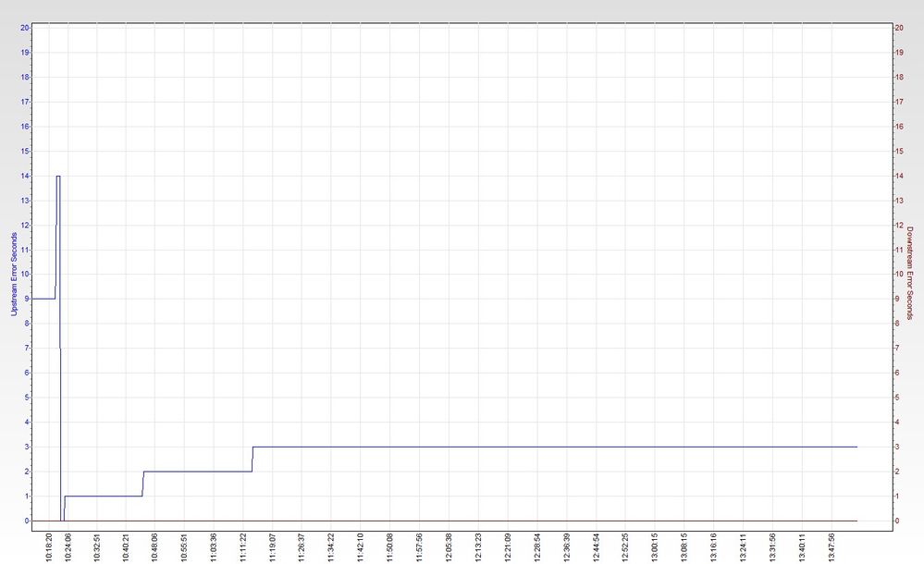Click the right axis value 3

pos(898,447)
